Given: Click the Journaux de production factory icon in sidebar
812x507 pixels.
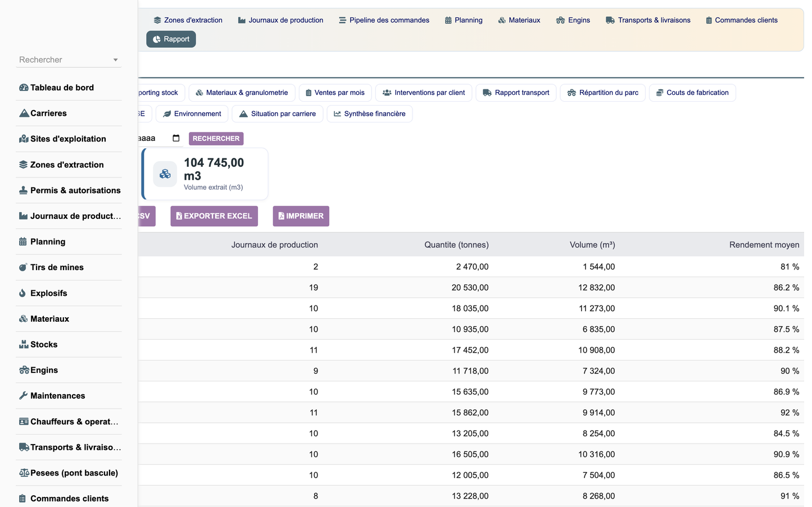Looking at the screenshot, I should click(23, 216).
